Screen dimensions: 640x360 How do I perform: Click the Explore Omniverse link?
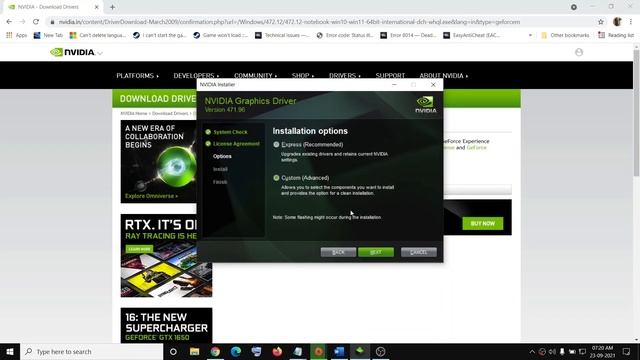(151, 196)
